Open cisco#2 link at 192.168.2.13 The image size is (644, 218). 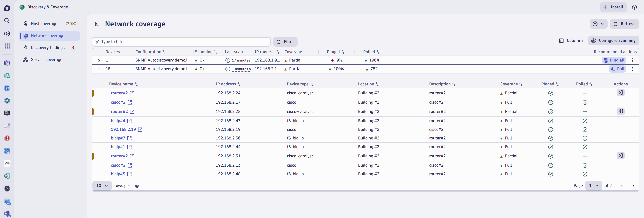[x=118, y=165]
